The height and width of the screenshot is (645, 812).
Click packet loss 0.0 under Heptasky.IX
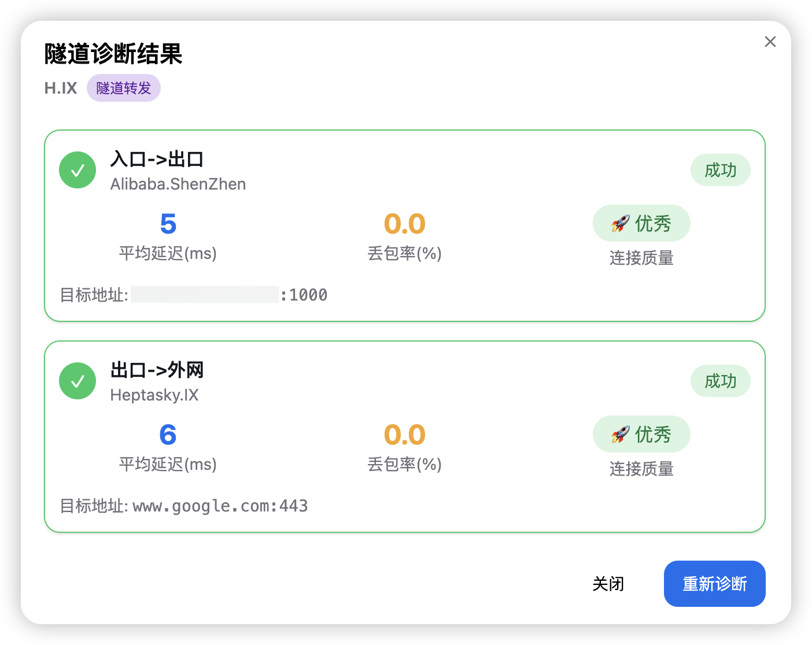click(404, 435)
